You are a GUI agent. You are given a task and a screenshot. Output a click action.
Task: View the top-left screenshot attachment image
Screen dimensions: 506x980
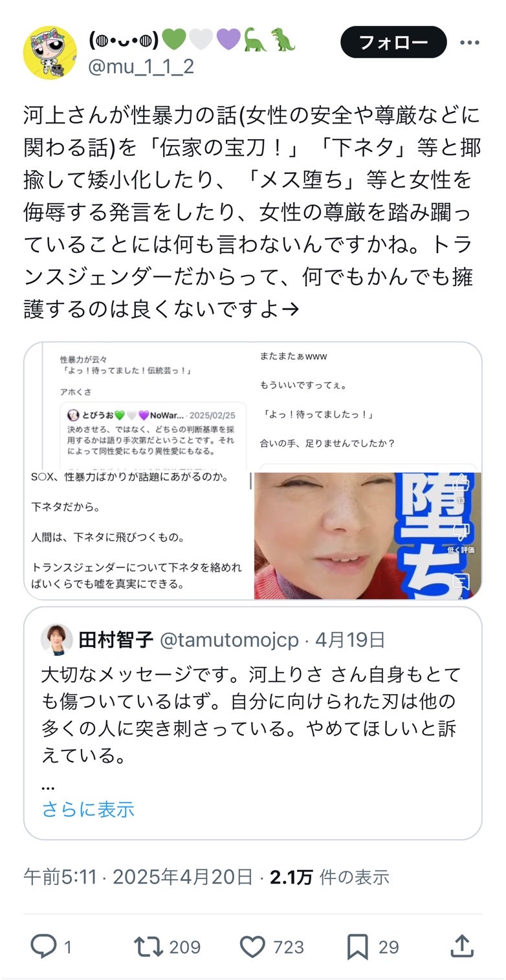coord(138,406)
